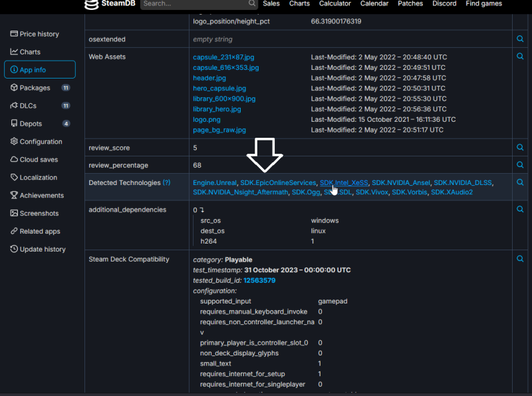Open Price history in the sidebar

click(40, 34)
